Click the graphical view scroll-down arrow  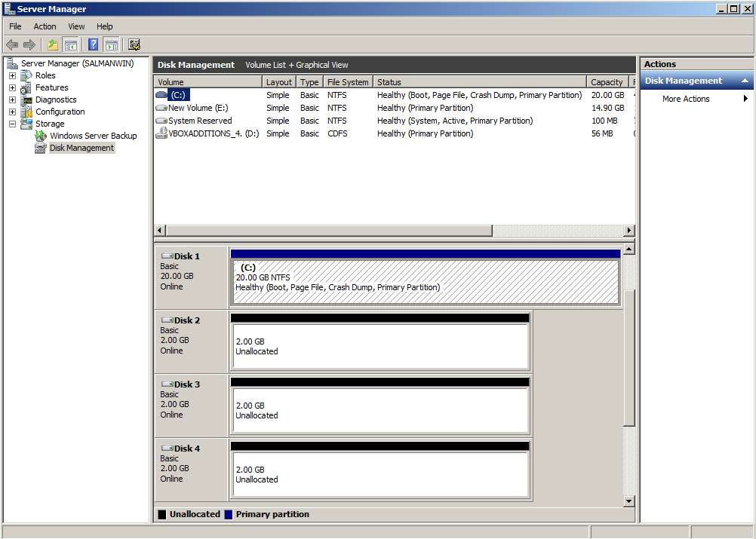628,501
